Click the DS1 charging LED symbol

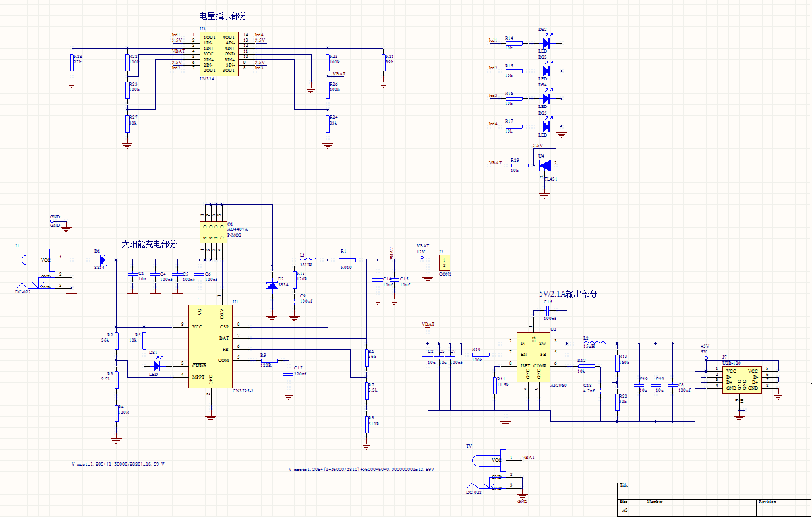click(156, 365)
